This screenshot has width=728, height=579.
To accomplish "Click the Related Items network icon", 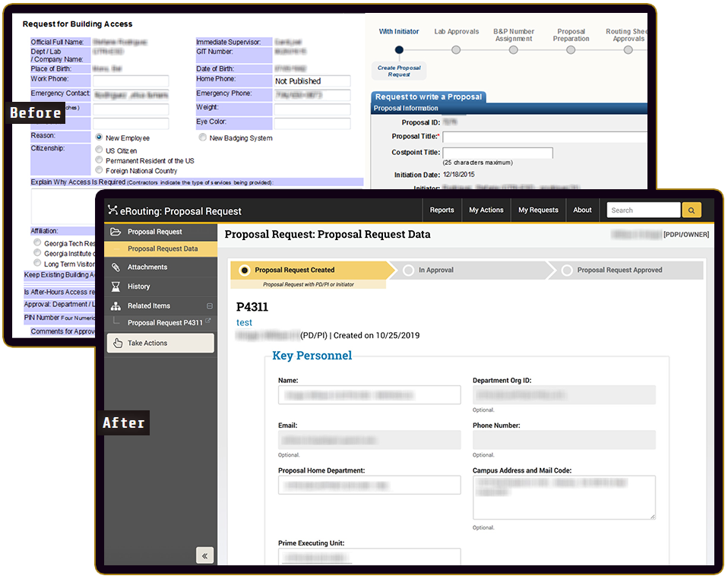I will [x=117, y=305].
